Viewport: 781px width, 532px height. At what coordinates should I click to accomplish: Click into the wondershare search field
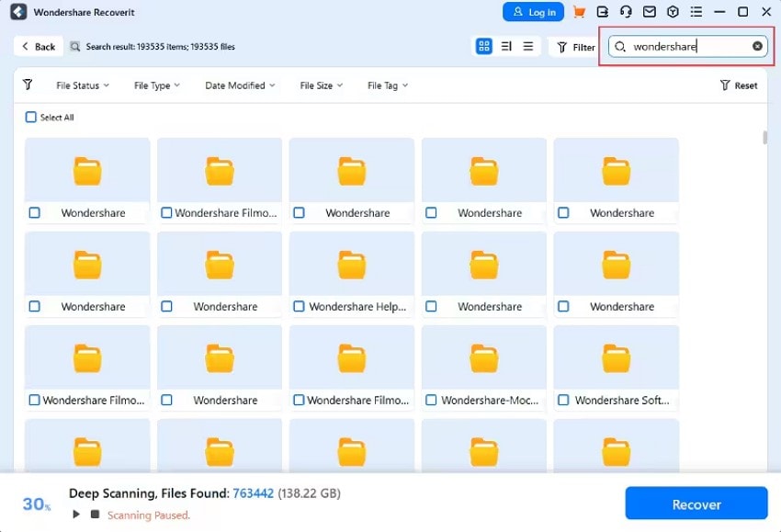pos(687,46)
